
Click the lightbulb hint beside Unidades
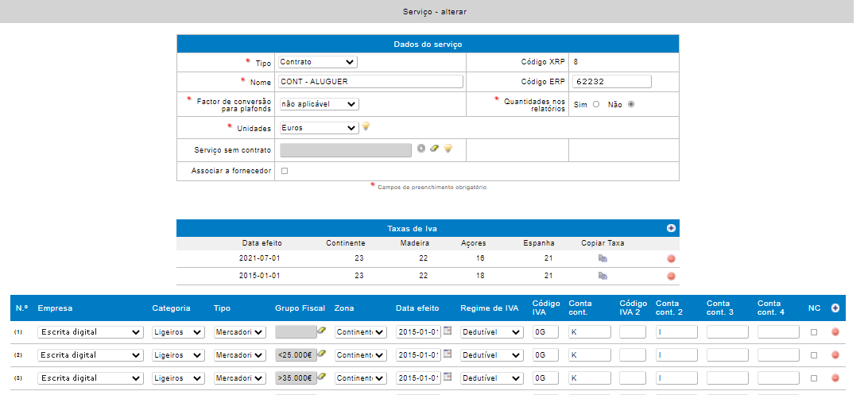point(366,127)
